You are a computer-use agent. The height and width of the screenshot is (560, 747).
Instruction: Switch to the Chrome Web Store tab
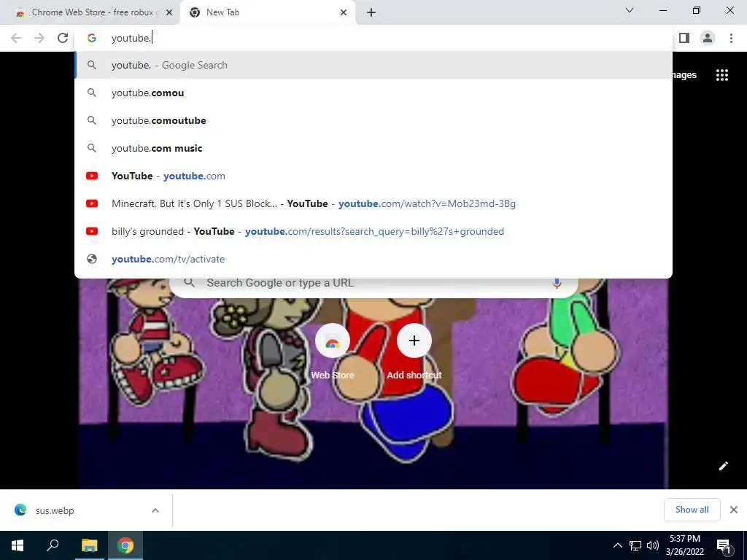(x=90, y=12)
